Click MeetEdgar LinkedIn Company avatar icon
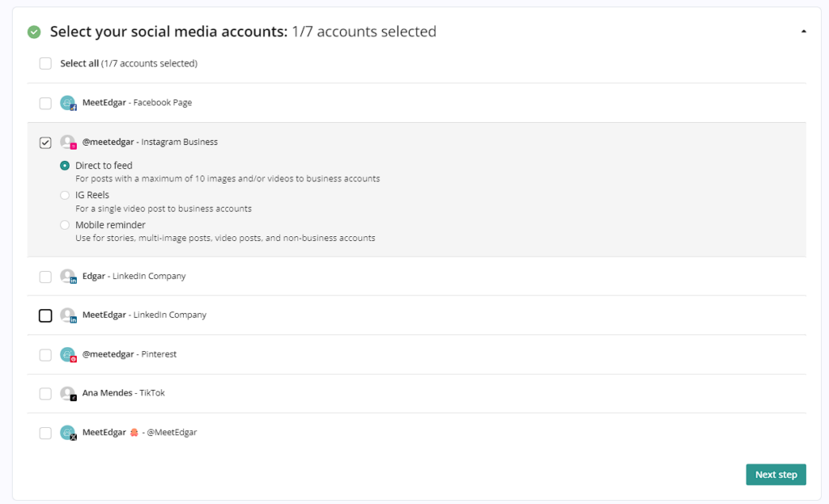829x504 pixels. click(x=68, y=316)
